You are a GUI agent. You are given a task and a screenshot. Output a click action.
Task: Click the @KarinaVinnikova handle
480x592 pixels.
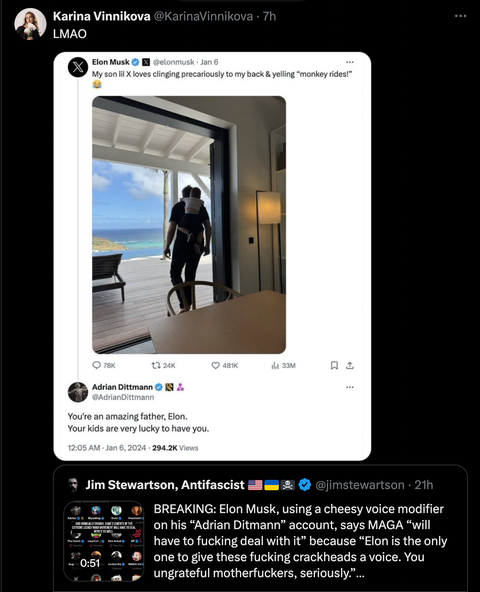tap(203, 16)
